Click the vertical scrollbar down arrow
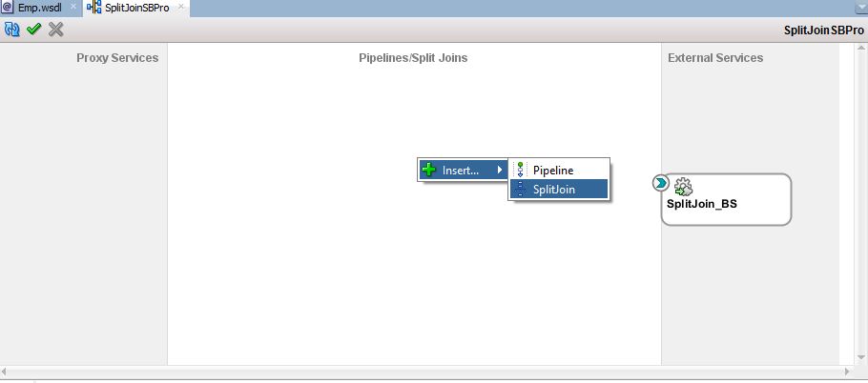The width and height of the screenshot is (868, 383). point(861,357)
